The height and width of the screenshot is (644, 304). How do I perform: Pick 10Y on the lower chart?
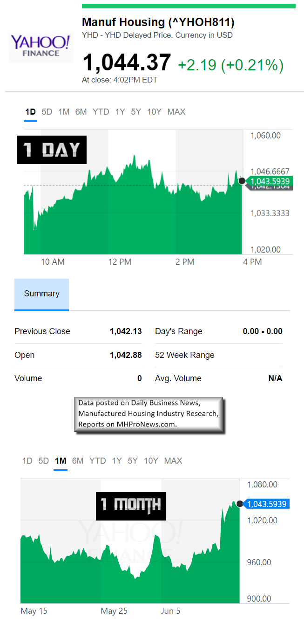[151, 461]
